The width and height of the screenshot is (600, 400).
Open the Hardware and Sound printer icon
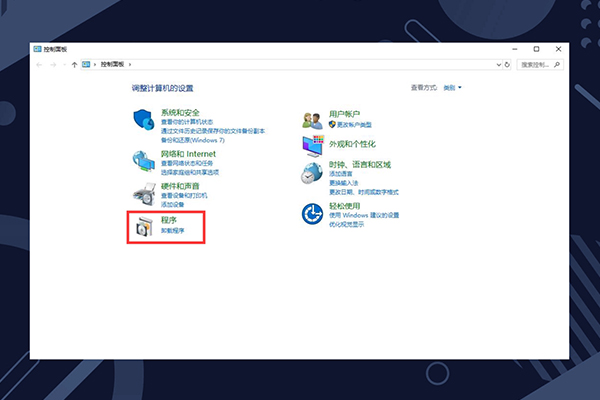click(x=145, y=193)
